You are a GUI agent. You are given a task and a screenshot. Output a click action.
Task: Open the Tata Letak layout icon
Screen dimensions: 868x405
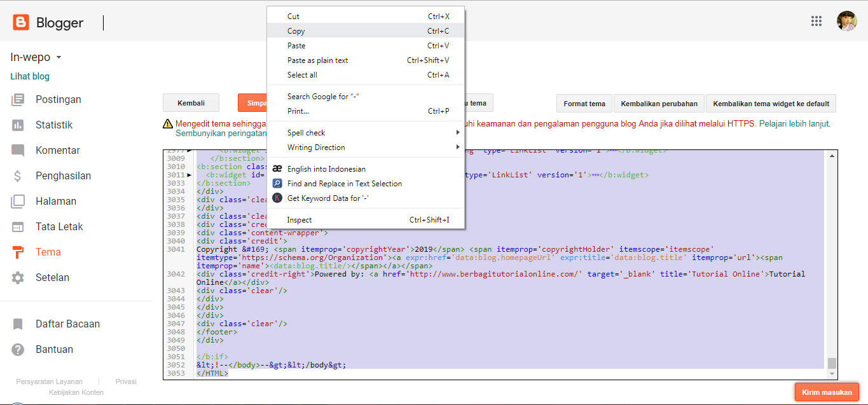pyautogui.click(x=18, y=226)
